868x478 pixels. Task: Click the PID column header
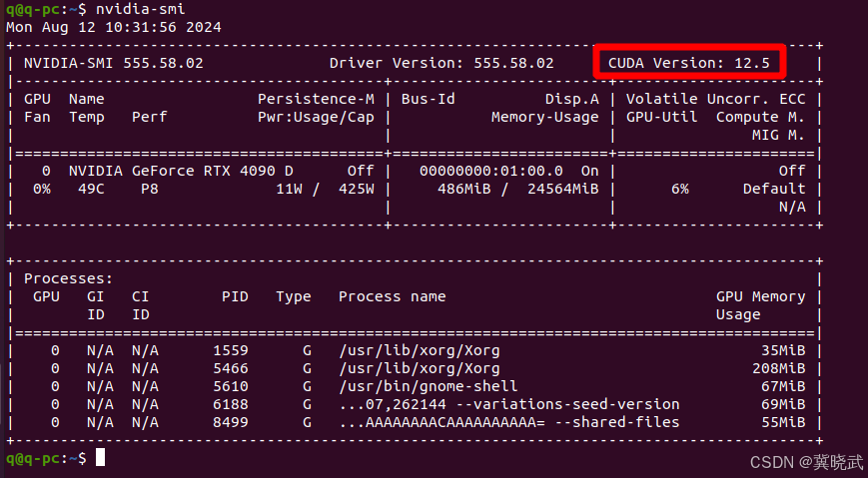pos(235,297)
